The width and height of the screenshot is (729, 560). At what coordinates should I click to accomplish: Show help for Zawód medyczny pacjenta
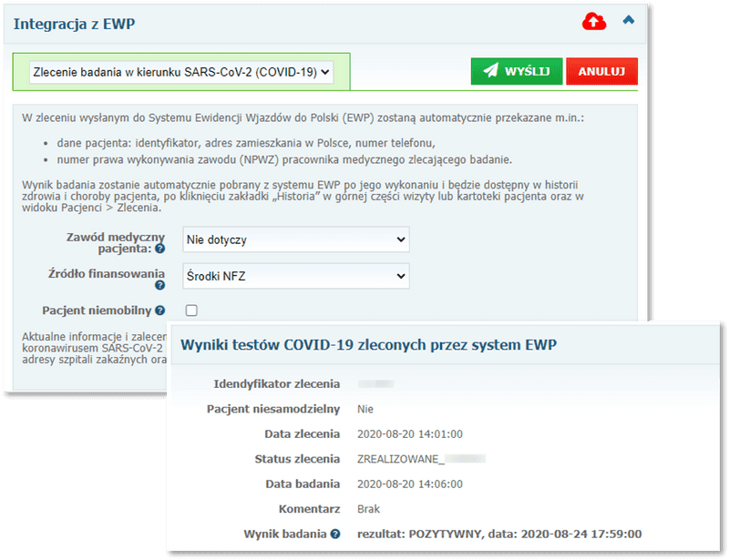[160, 249]
